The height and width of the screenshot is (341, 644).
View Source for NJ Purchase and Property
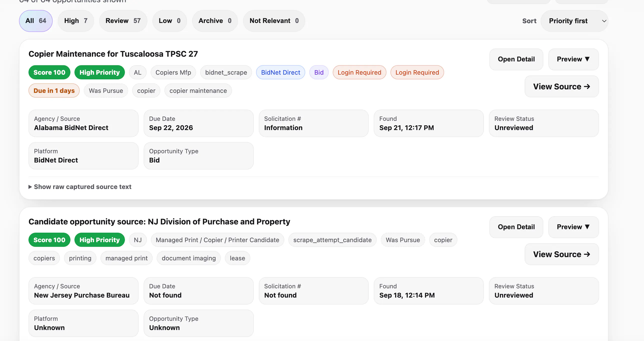(562, 254)
